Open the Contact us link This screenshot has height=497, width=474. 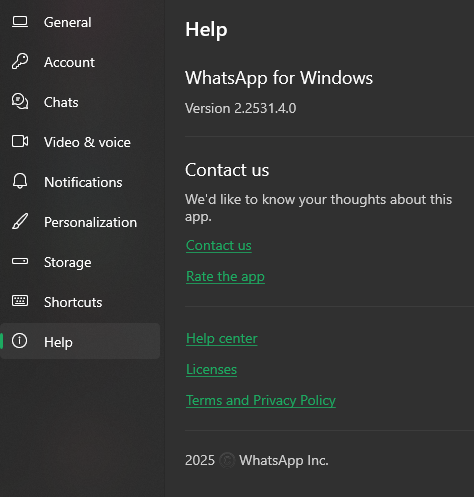tap(219, 246)
